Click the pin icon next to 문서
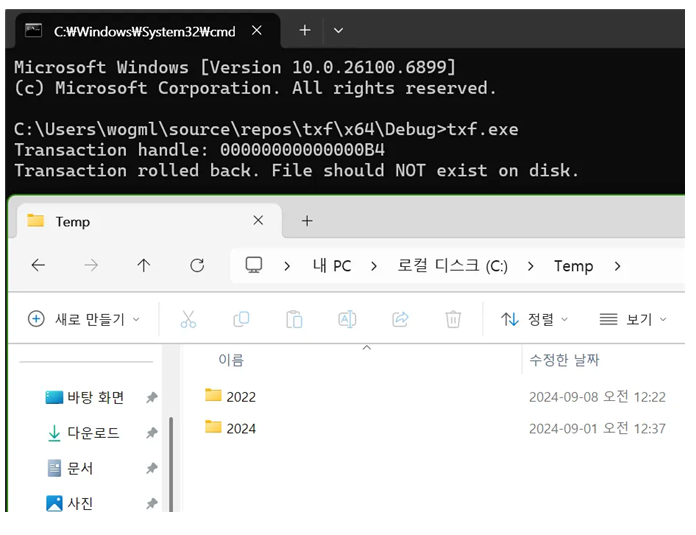The height and width of the screenshot is (535, 696). [x=152, y=468]
